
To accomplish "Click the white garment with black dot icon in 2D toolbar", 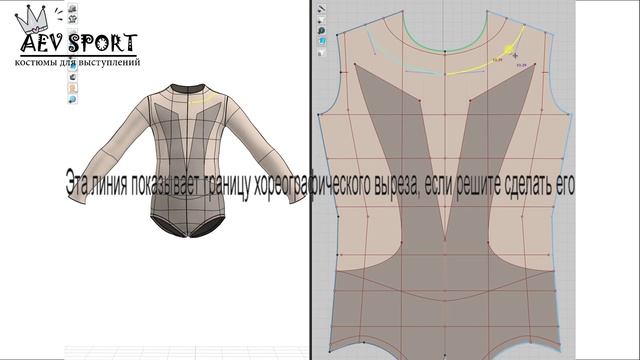I will 322,19.
